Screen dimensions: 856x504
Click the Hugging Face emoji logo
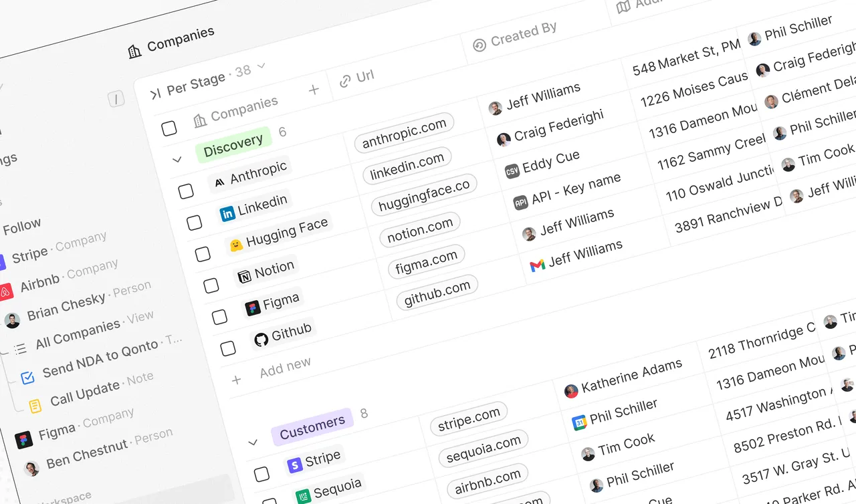pyautogui.click(x=236, y=245)
